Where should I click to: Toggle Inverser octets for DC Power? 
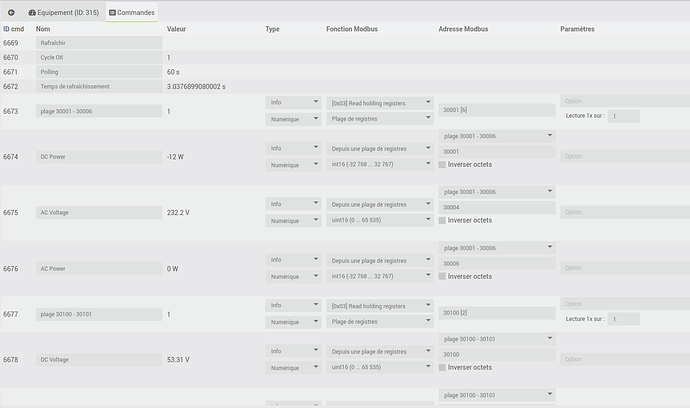click(442, 165)
